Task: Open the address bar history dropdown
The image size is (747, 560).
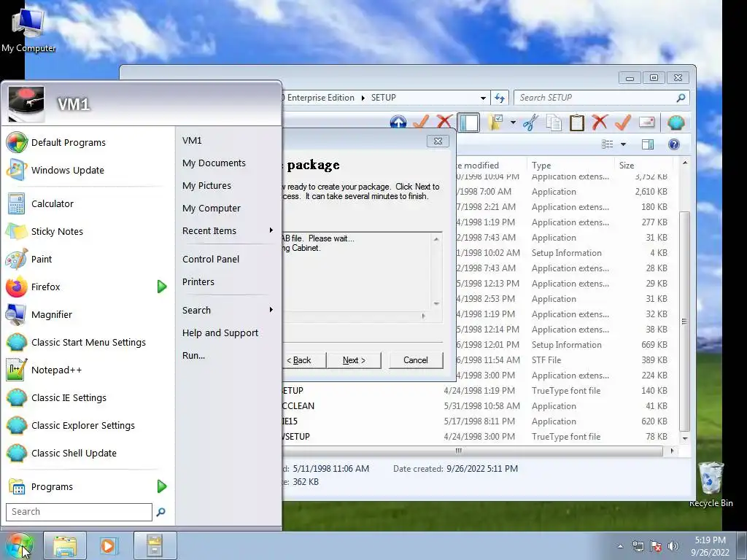Action: [x=483, y=98]
